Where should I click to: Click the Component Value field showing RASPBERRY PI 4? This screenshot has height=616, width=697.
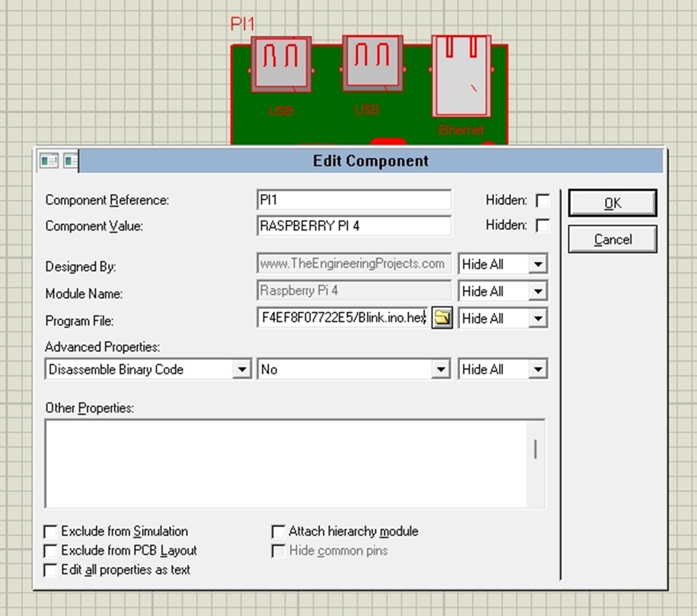pos(354,225)
